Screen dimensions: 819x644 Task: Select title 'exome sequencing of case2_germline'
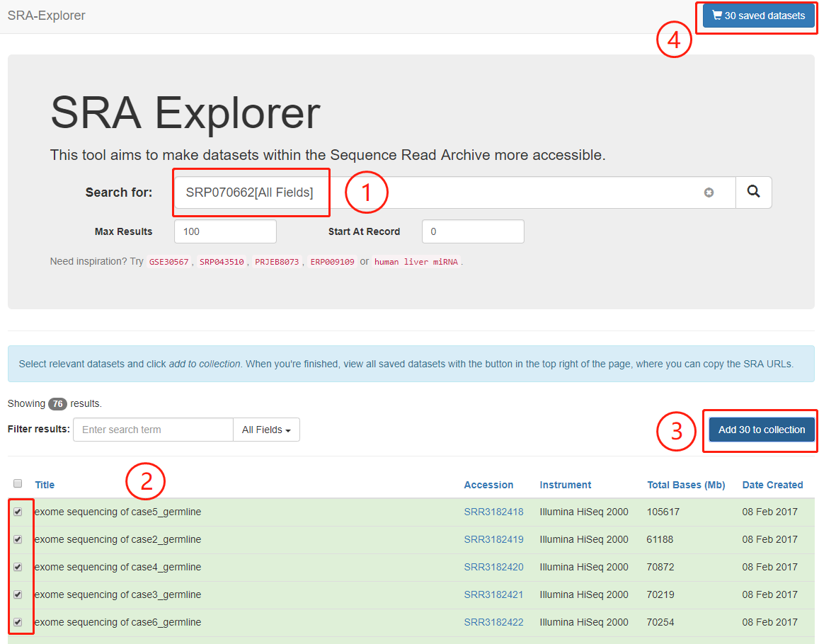click(x=118, y=539)
